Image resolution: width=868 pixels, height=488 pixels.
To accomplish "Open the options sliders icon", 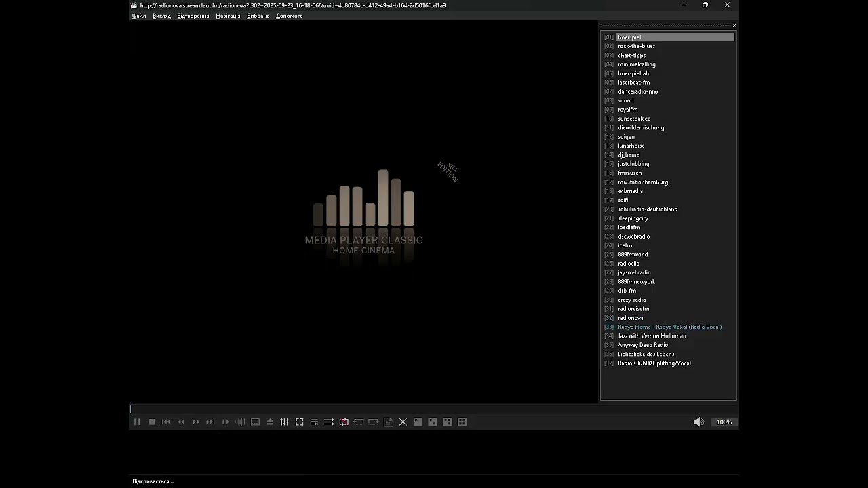I will tap(285, 422).
